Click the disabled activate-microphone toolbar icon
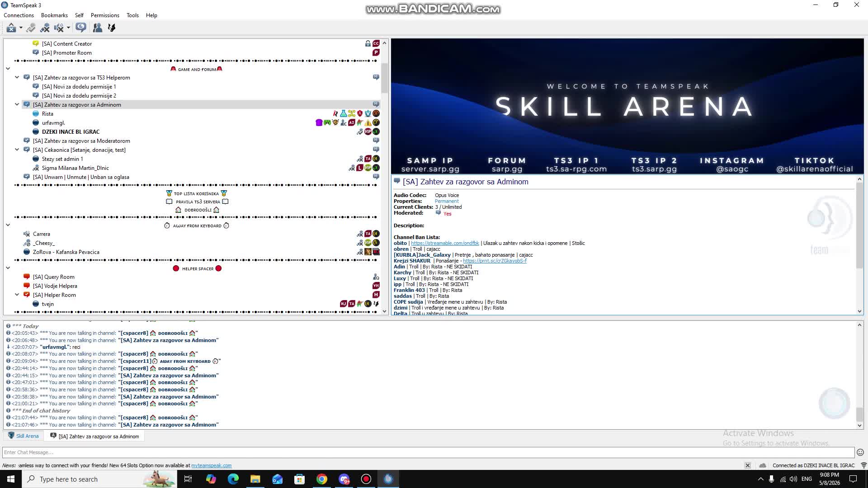 (31, 28)
